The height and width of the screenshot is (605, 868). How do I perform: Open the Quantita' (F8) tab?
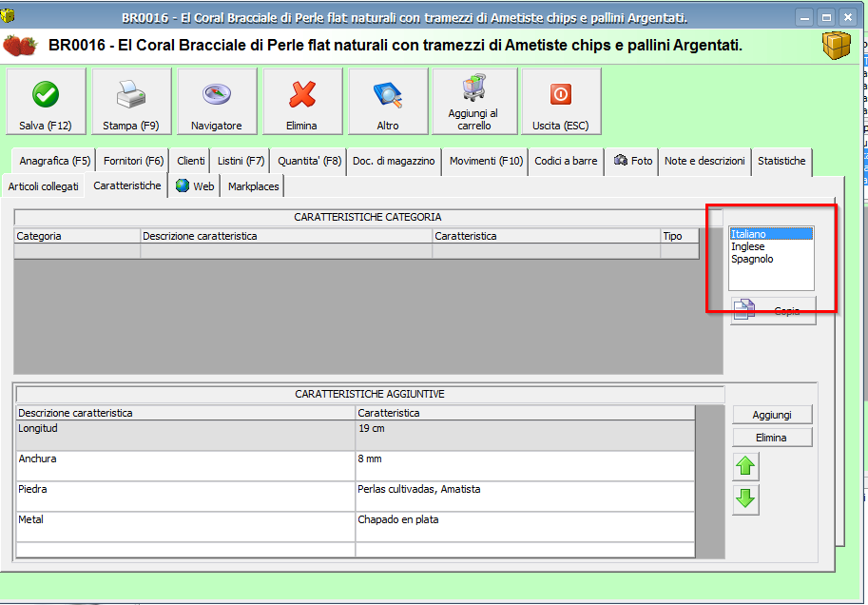tap(309, 161)
